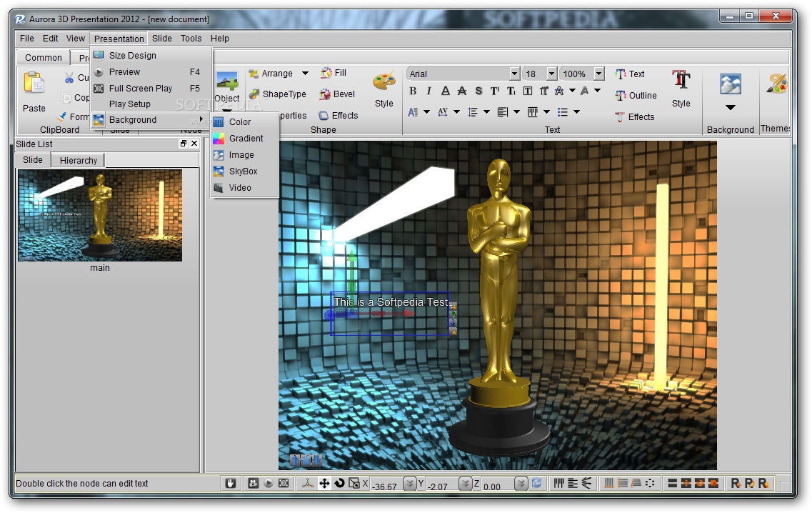Expand the X coordinate stepper
The image size is (812, 513).
(x=410, y=484)
